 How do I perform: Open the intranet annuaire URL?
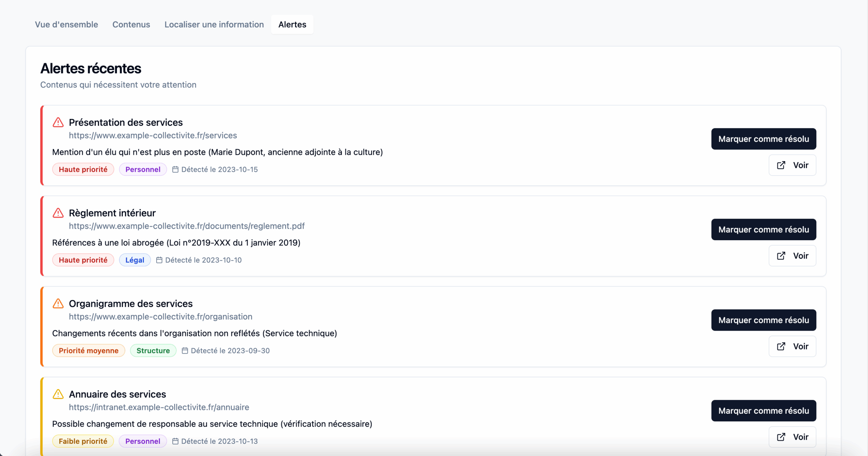(x=159, y=407)
